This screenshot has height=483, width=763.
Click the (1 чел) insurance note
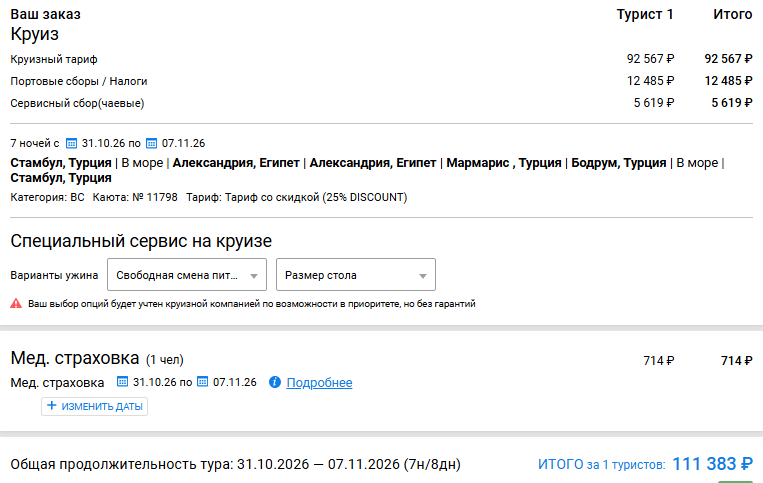click(165, 360)
